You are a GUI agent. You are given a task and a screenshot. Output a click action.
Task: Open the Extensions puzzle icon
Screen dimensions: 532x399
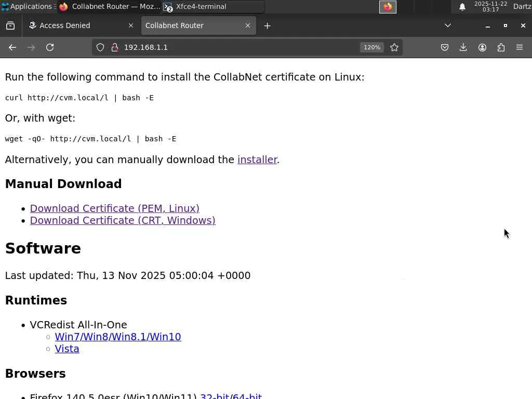click(501, 47)
